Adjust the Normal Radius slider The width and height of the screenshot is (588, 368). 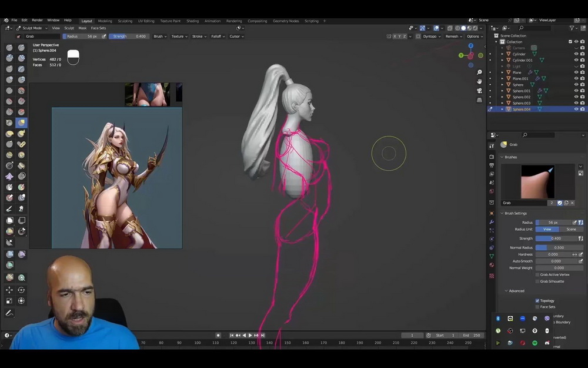[x=559, y=247]
